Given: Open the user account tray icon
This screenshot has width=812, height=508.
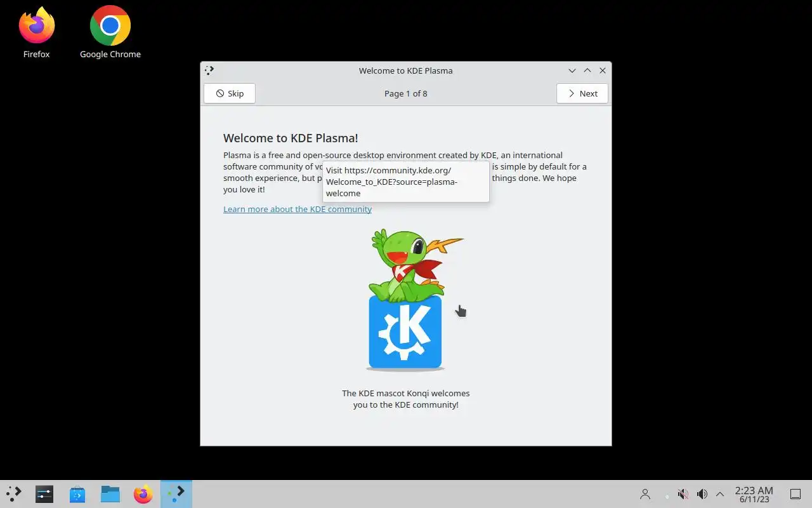Looking at the screenshot, I should [x=645, y=494].
